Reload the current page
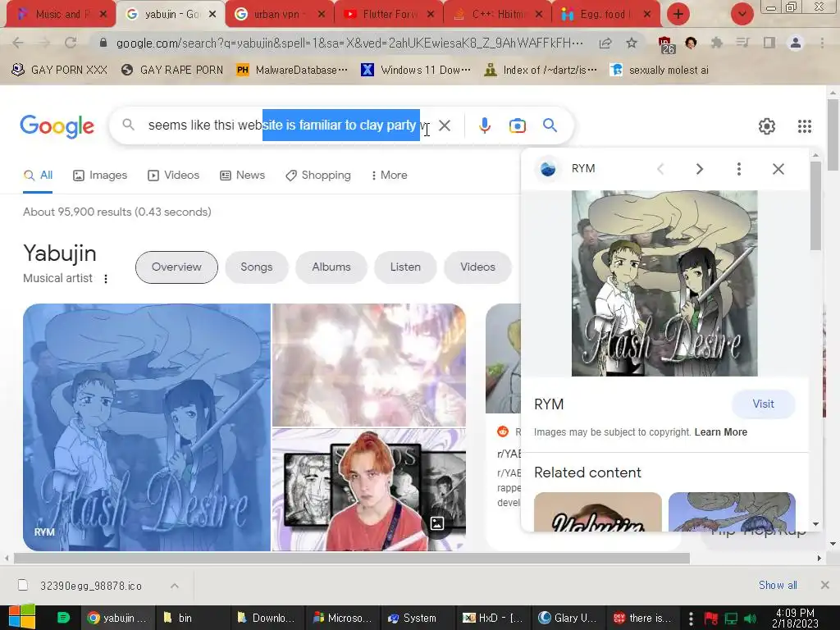The width and height of the screenshot is (840, 630). pos(71,43)
